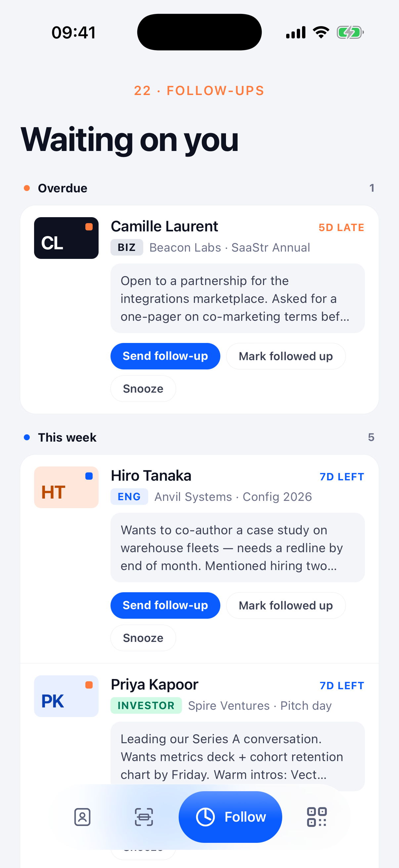Viewport: 399px width, 868px height.
Task: Snooze Camille Laurent's follow-up
Action: point(143,389)
